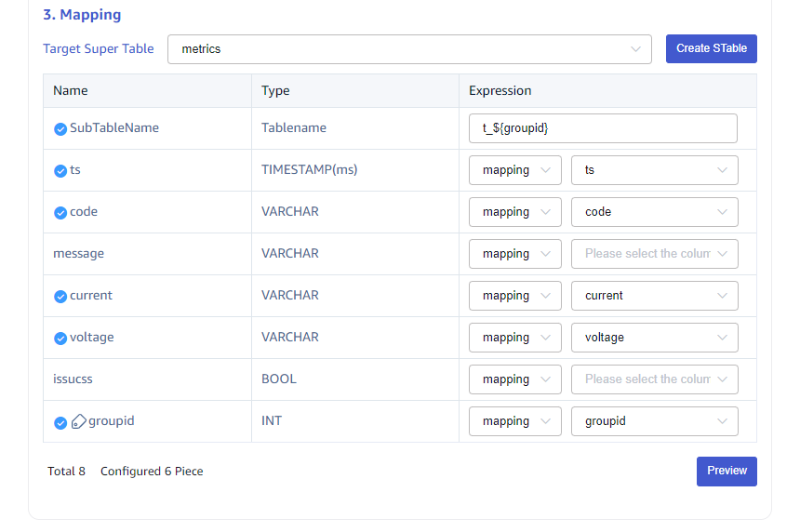
Task: Click the tag icon next to groupid
Action: tap(79, 421)
